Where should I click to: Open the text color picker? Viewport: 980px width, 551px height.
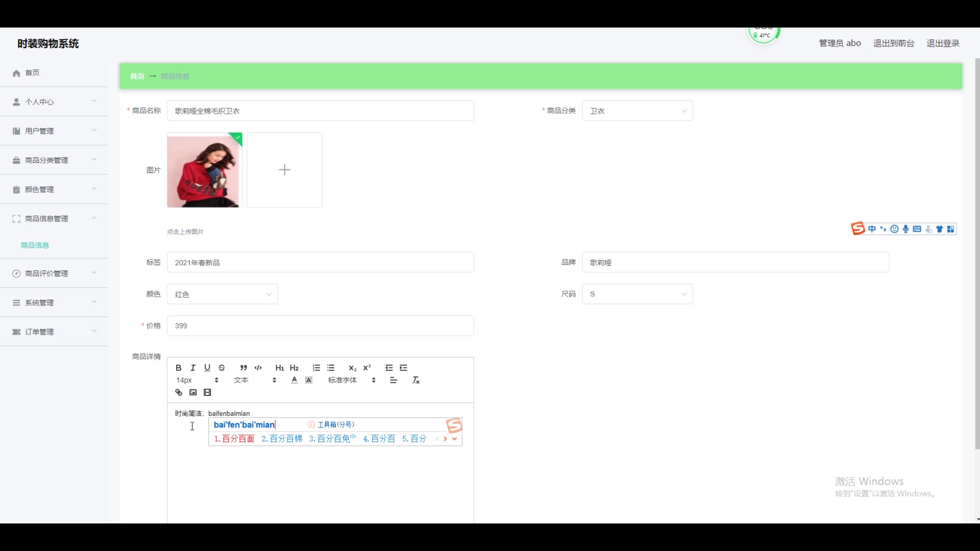(x=294, y=380)
